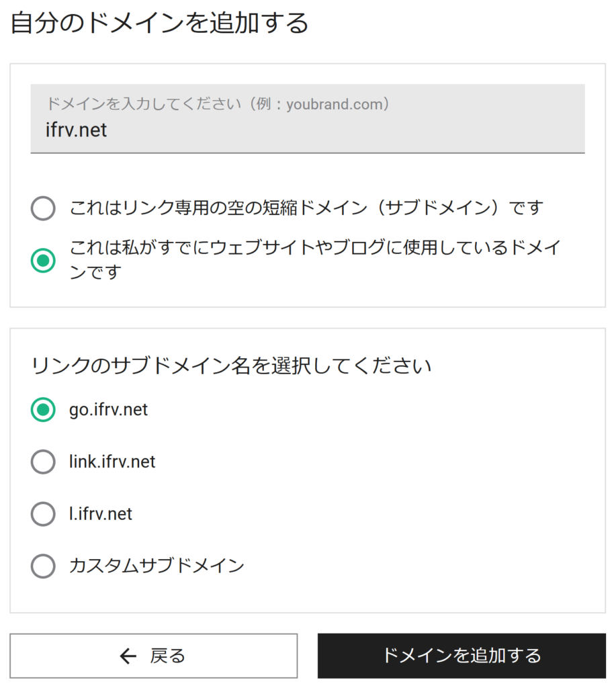This screenshot has height=688, width=616.
Task: Click the カスタムサブドメイン label text
Action: (157, 566)
